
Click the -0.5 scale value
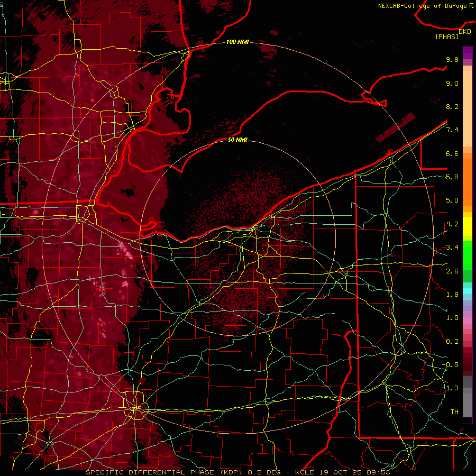point(450,365)
